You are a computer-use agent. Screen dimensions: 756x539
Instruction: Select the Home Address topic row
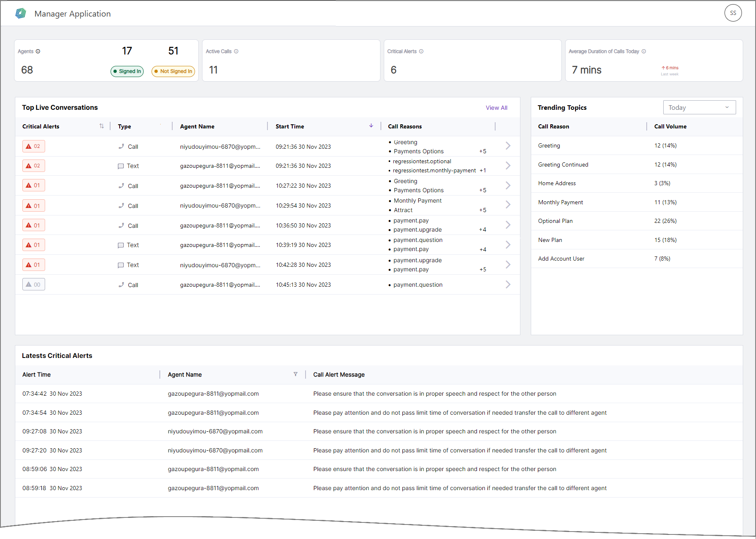tap(637, 183)
